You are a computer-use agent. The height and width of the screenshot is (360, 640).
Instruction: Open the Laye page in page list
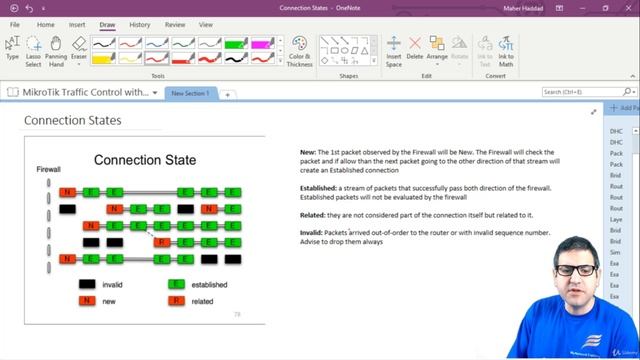click(x=616, y=219)
